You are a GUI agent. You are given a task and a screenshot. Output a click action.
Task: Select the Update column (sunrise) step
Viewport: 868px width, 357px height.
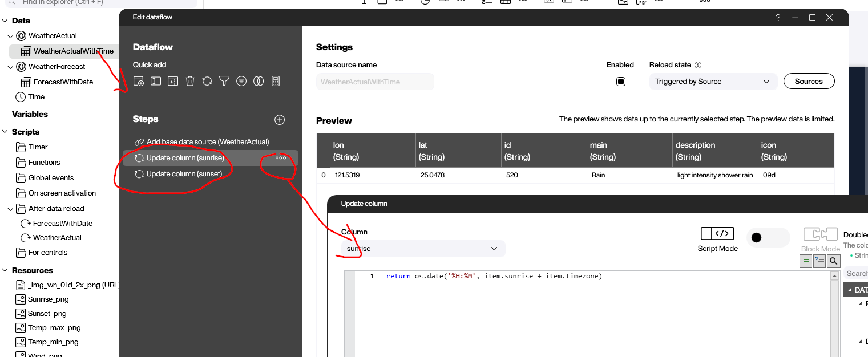click(x=211, y=158)
